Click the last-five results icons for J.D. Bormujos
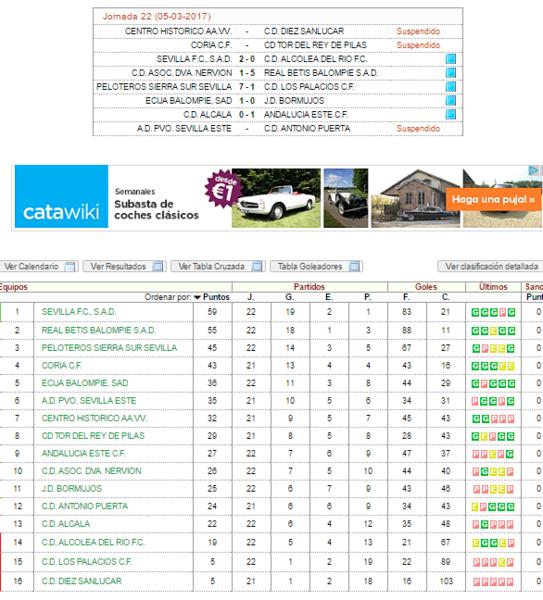Screen dimensions: 543x600 493,489
